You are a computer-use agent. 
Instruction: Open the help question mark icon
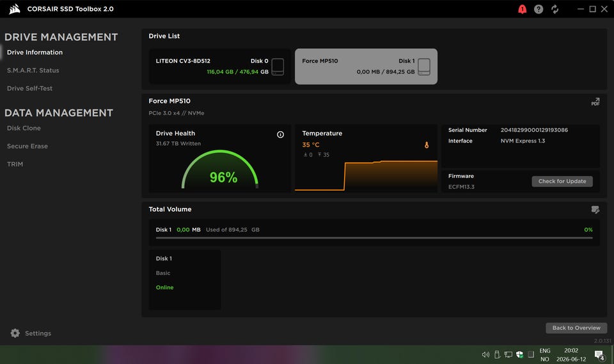(539, 9)
